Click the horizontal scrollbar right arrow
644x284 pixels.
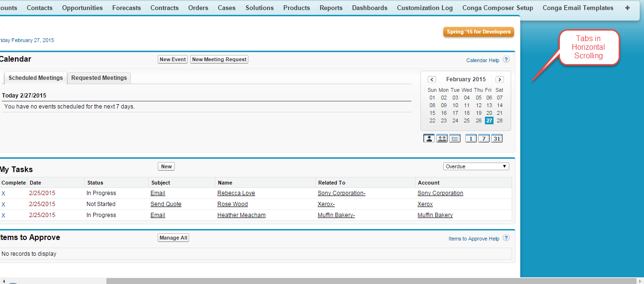[640, 281]
